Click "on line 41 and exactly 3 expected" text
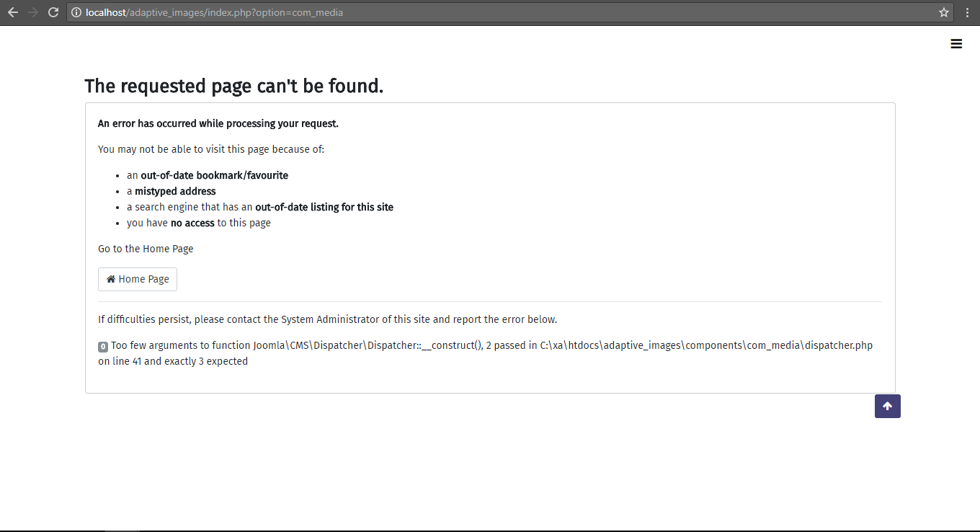Viewport: 980px width, 532px height. 173,361
